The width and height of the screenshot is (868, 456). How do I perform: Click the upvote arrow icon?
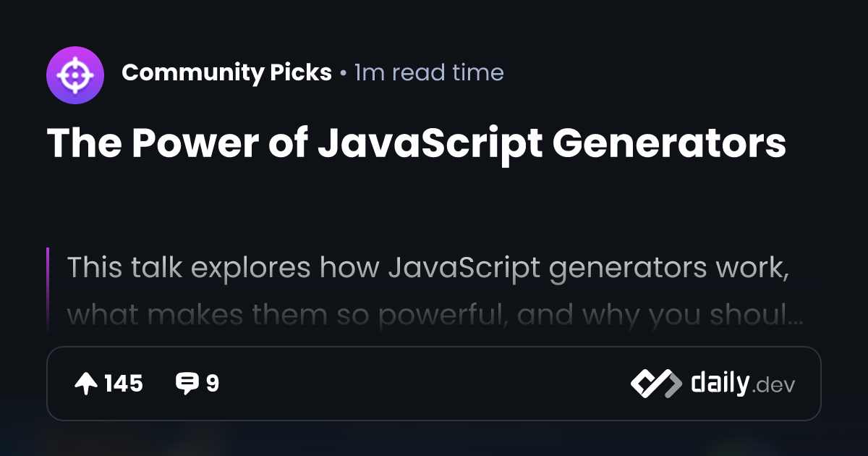pos(86,384)
